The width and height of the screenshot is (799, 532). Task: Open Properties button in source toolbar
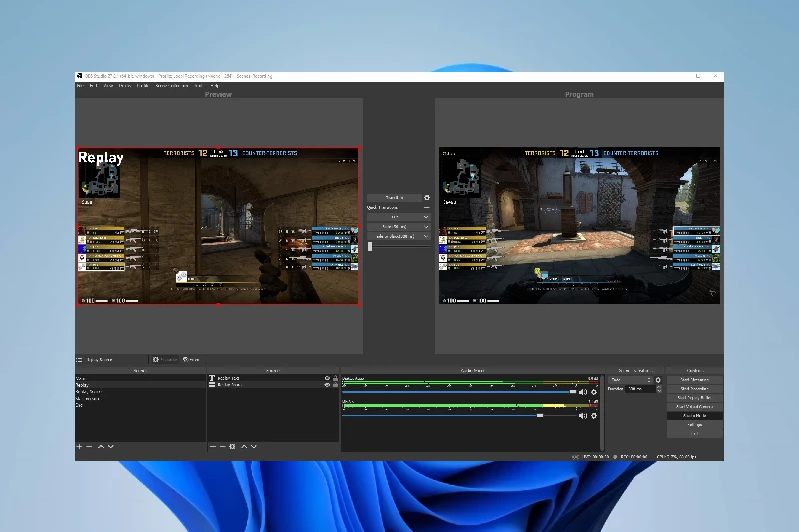click(165, 360)
